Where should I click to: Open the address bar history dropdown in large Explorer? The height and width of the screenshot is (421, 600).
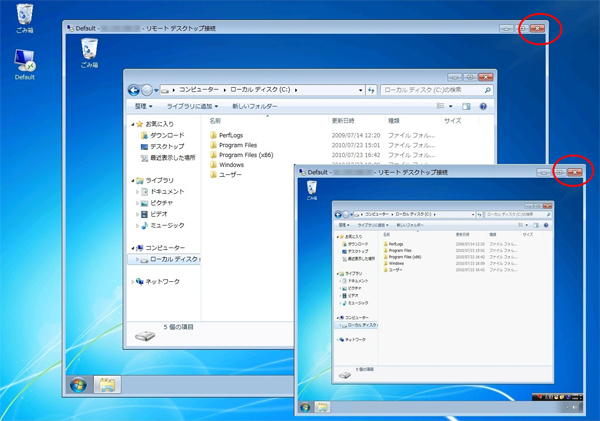click(x=360, y=90)
